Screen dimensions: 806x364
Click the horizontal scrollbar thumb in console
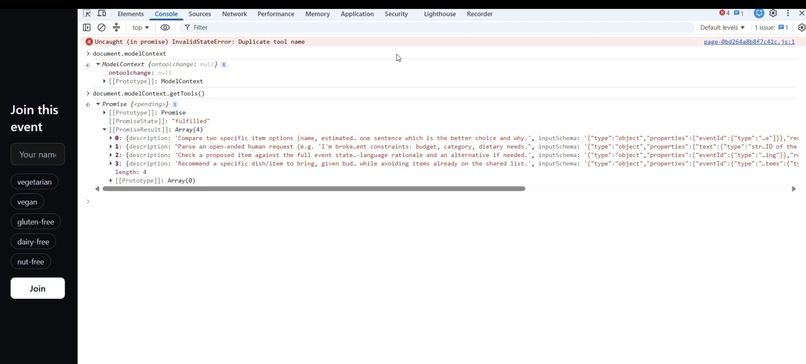pos(314,189)
